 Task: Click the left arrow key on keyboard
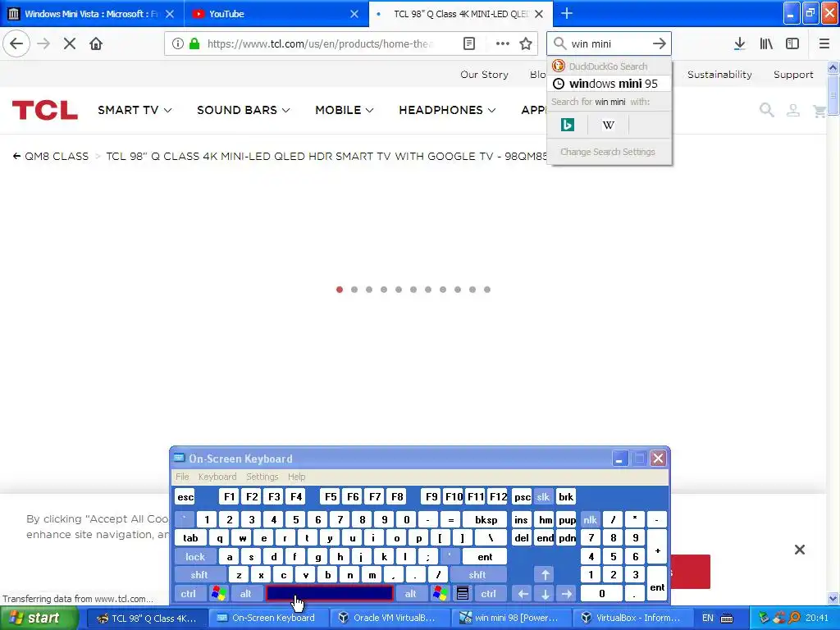(523, 594)
